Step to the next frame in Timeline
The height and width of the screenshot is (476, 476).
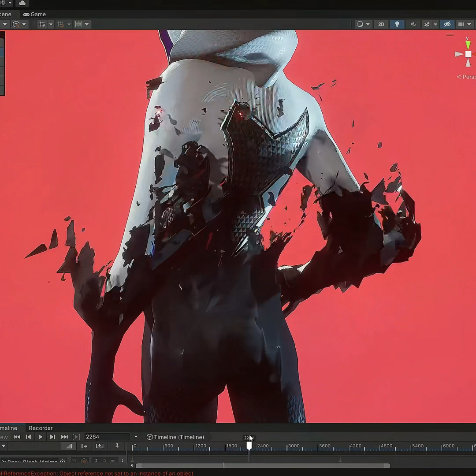(52, 437)
